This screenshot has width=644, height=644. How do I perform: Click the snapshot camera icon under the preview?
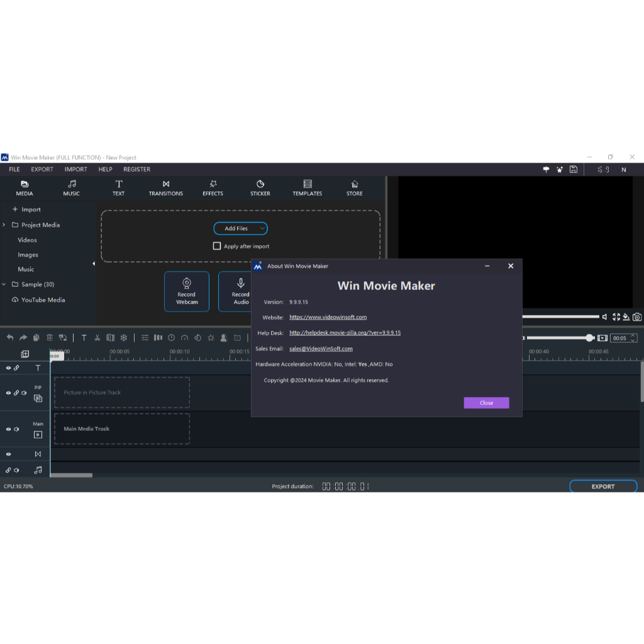[x=637, y=317]
